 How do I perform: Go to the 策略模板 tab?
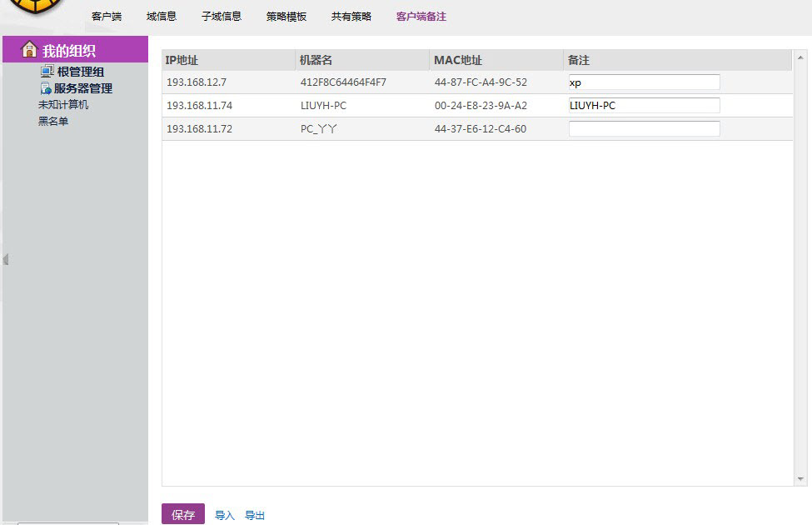pos(286,17)
